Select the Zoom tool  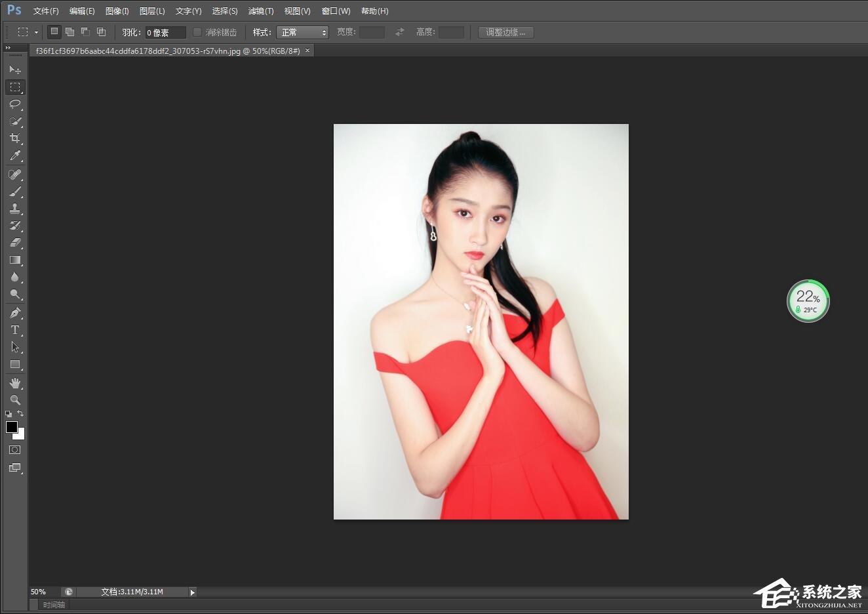point(15,400)
